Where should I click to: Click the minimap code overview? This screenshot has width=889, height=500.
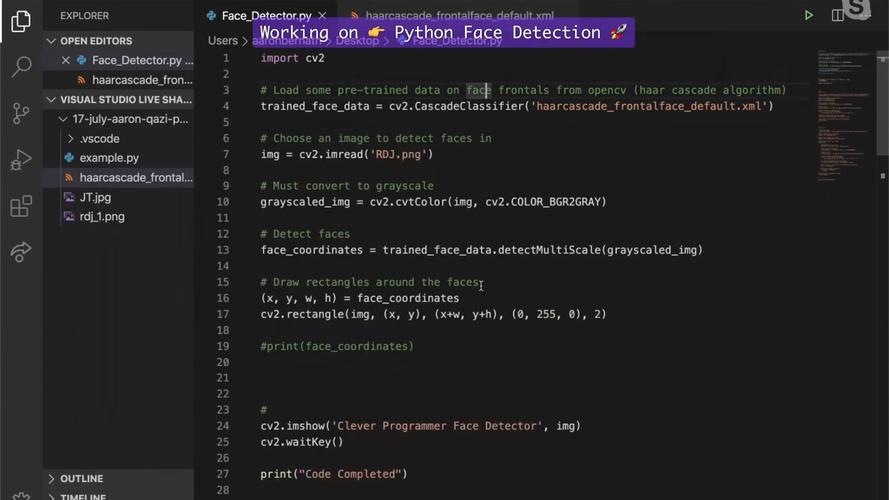[845, 116]
